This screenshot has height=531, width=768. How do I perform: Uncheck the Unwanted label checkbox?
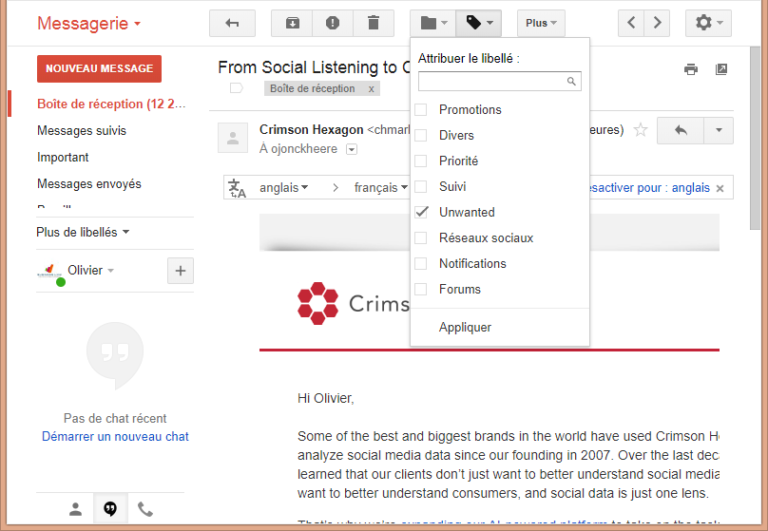tap(421, 212)
